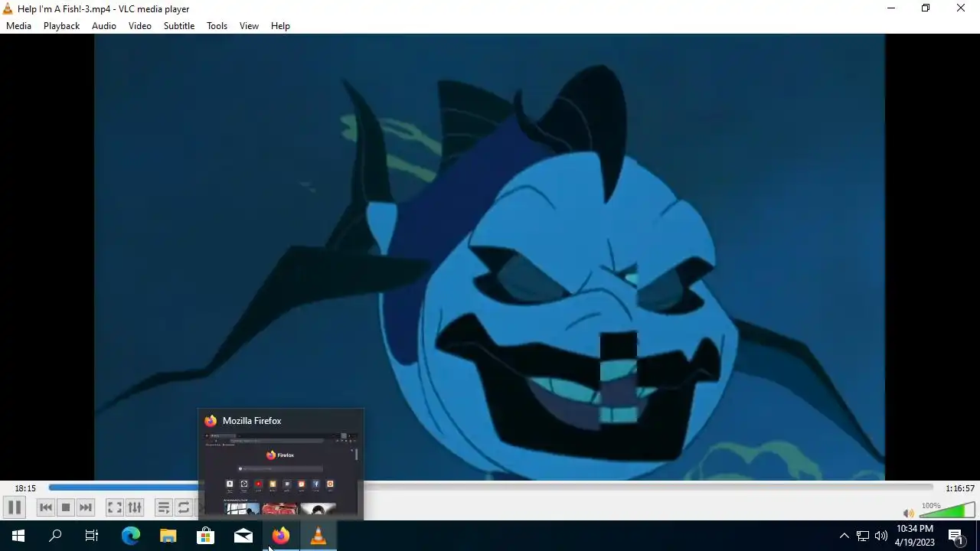Skip to next media in VLC
Image resolution: width=980 pixels, height=551 pixels.
tap(86, 507)
